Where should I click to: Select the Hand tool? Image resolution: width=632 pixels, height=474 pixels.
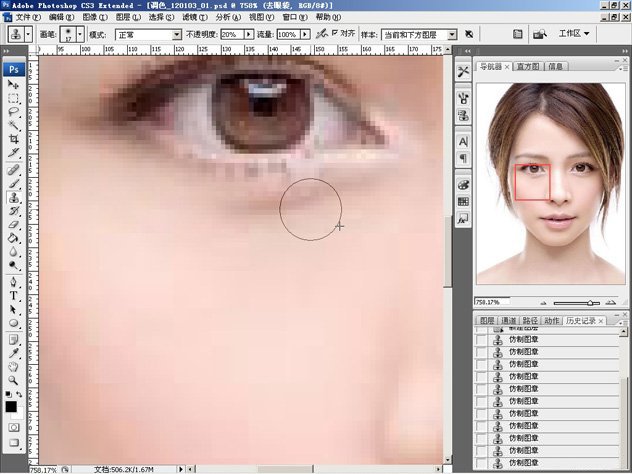click(x=14, y=366)
